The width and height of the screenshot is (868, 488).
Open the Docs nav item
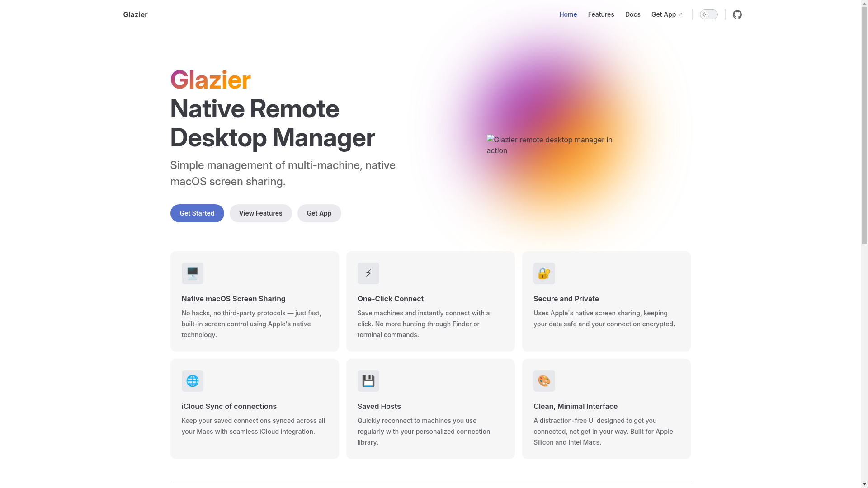(632, 14)
